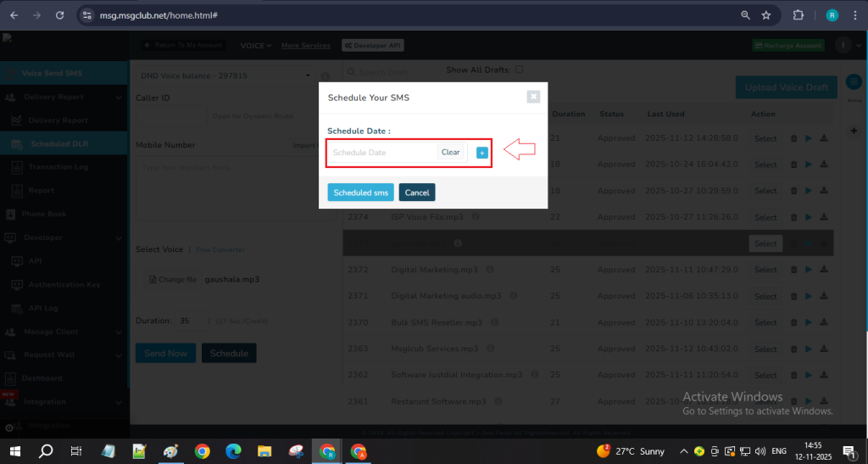The height and width of the screenshot is (464, 868).
Task: Toggle the Show All Drafts checkbox
Action: coord(519,70)
